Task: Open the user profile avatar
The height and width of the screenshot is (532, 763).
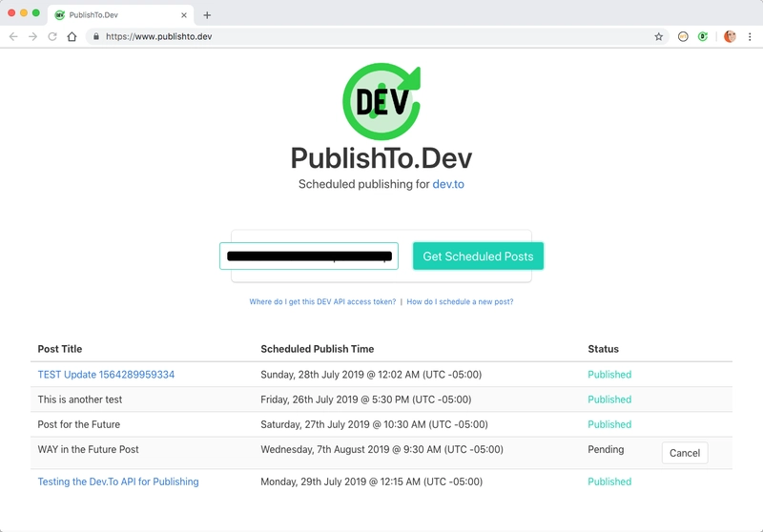Action: (x=730, y=36)
